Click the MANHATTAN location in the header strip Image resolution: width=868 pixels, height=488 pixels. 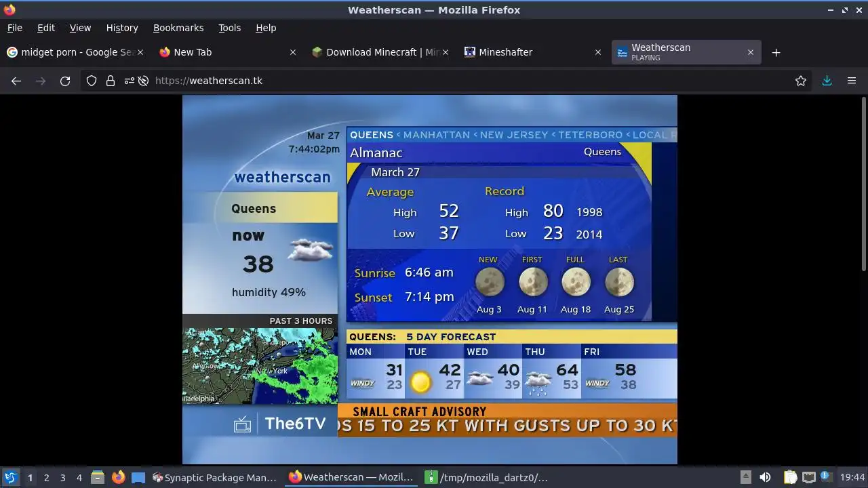point(437,135)
